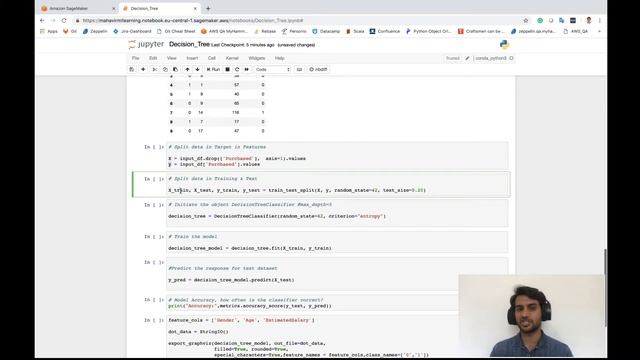Image resolution: width=640 pixels, height=360 pixels.
Task: Run the selected cell
Action: (213, 69)
